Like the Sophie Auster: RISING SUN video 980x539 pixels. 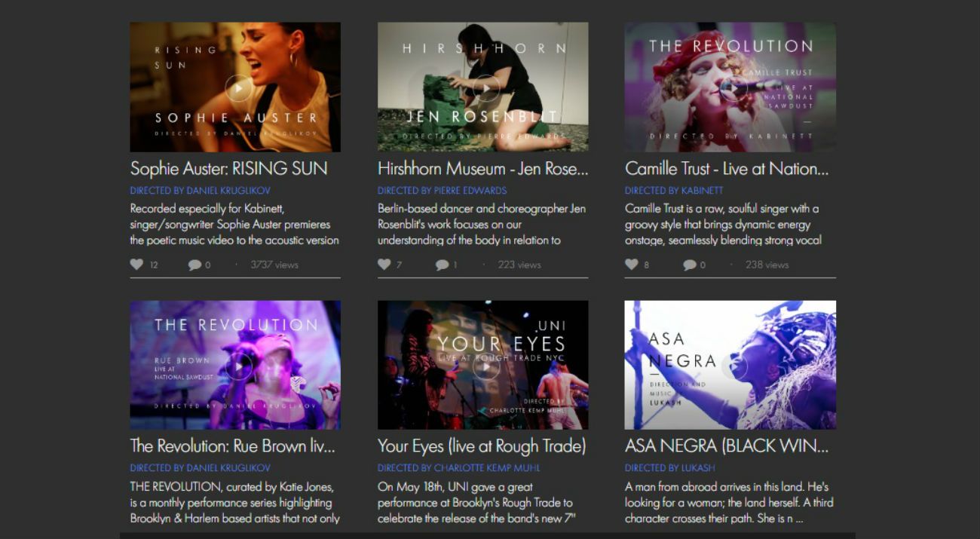click(x=136, y=265)
